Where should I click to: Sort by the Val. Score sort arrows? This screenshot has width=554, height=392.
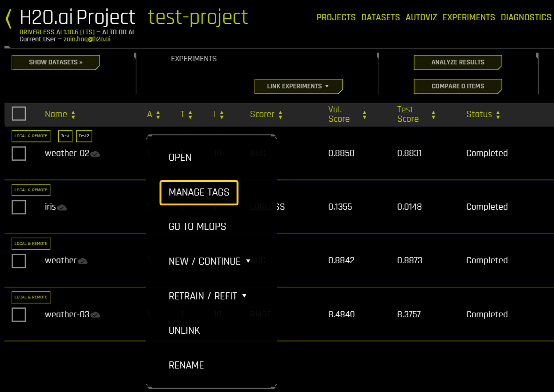tap(364, 114)
